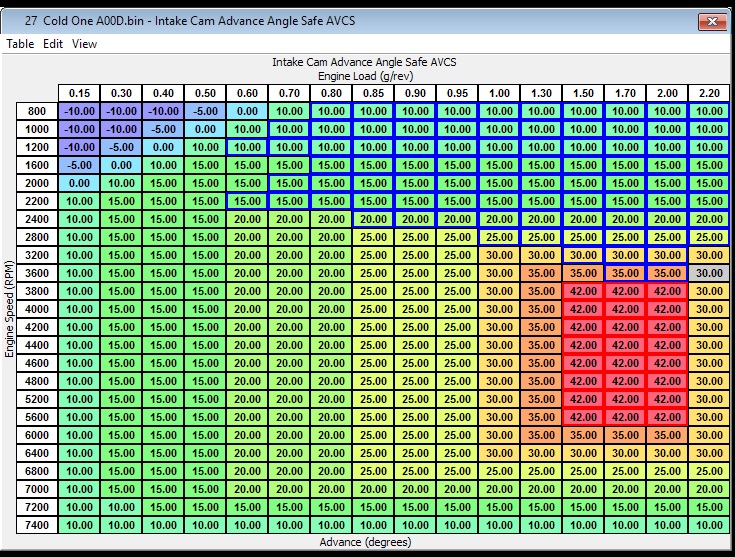The width and height of the screenshot is (735, 557).
Task: Select the 42.00 cell at 5600 RPM, 2.00 load
Action: [667, 417]
